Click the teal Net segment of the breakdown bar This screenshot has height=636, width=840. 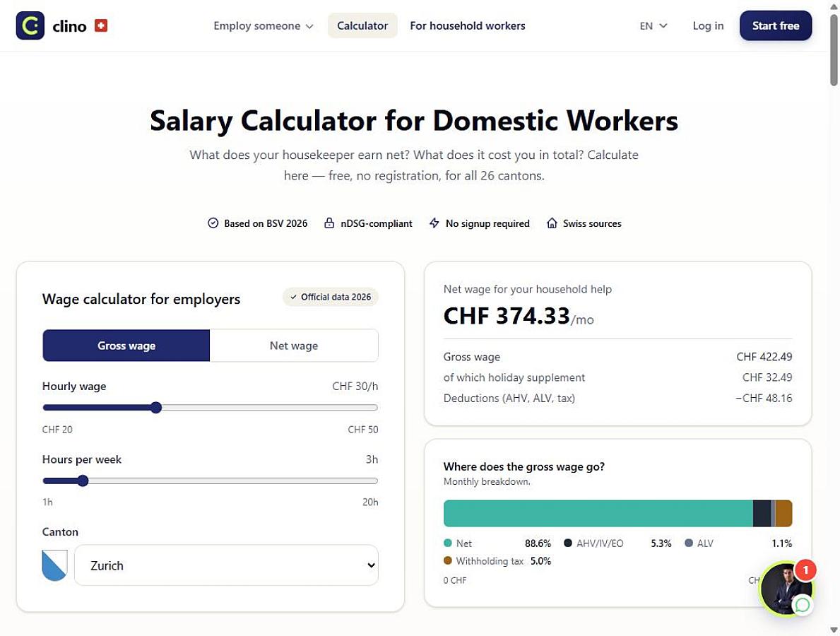(598, 513)
